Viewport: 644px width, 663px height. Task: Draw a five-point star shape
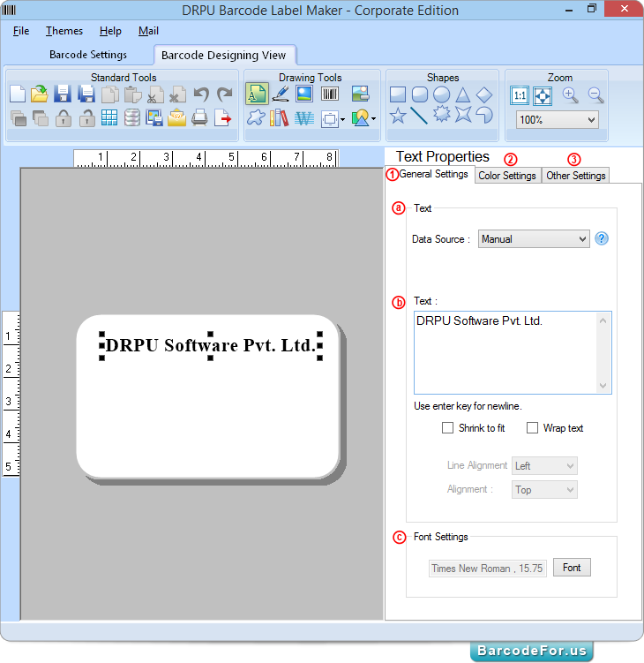[397, 115]
